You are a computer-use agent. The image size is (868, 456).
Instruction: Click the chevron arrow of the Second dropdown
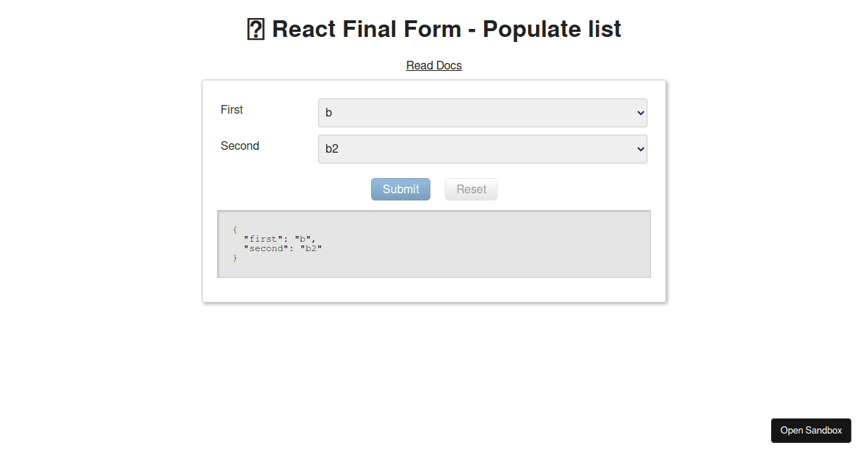tap(640, 149)
